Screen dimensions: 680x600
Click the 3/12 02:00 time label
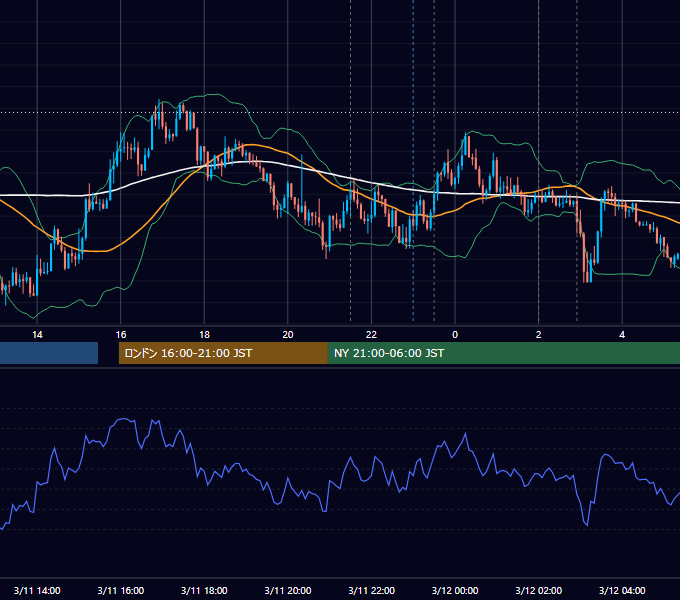pos(538,590)
